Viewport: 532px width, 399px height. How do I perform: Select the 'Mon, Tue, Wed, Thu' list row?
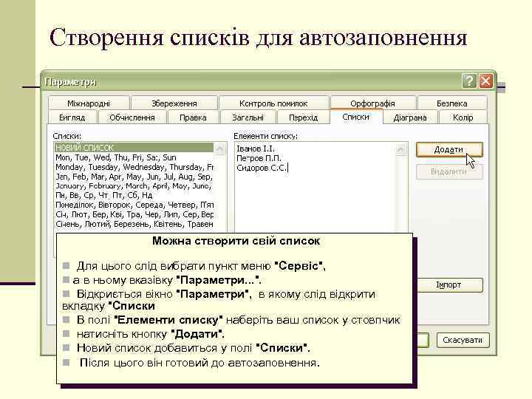click(134, 157)
